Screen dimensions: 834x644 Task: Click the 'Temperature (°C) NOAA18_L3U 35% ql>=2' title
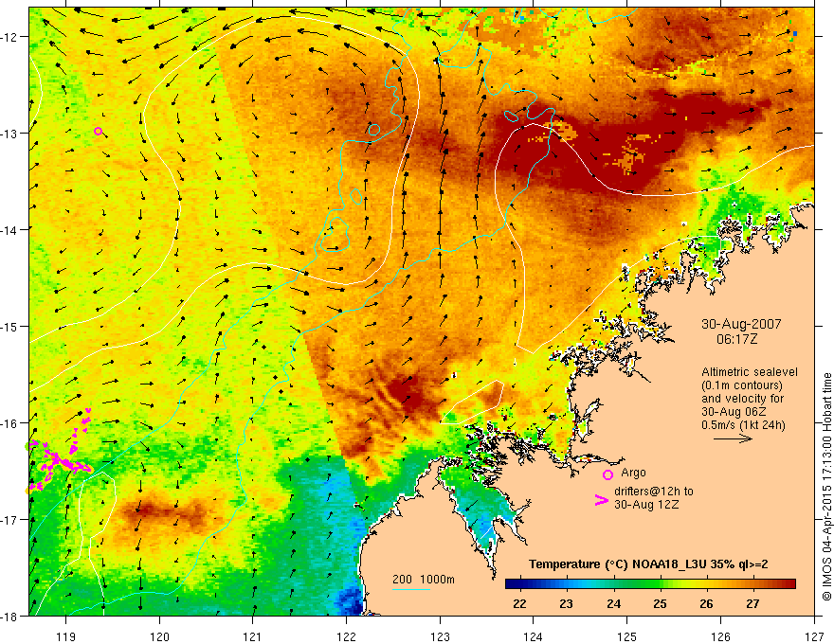tap(648, 564)
